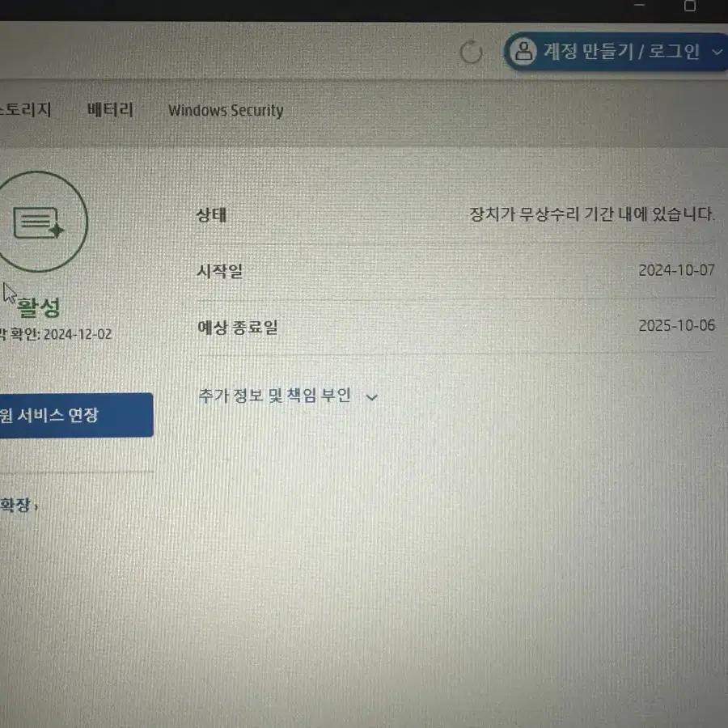Click the chevron beside 추가 정보 및 책임 부인
728x728 pixels.
tap(372, 397)
